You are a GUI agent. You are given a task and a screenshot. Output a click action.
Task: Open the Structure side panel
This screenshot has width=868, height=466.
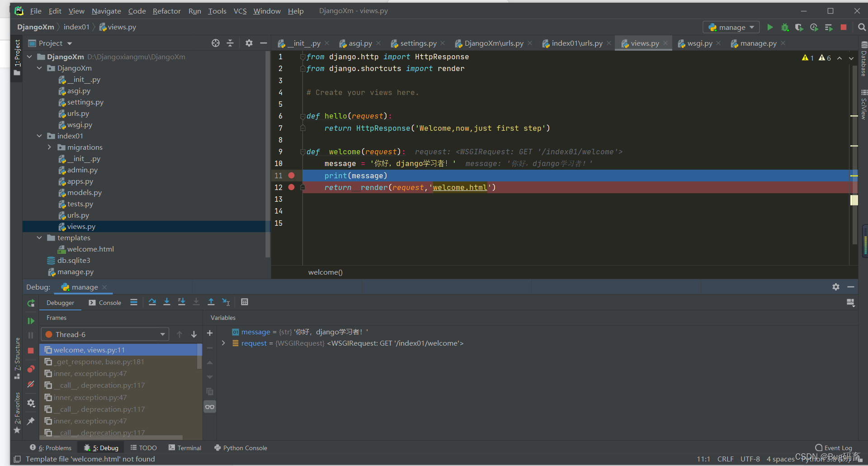(x=17, y=358)
